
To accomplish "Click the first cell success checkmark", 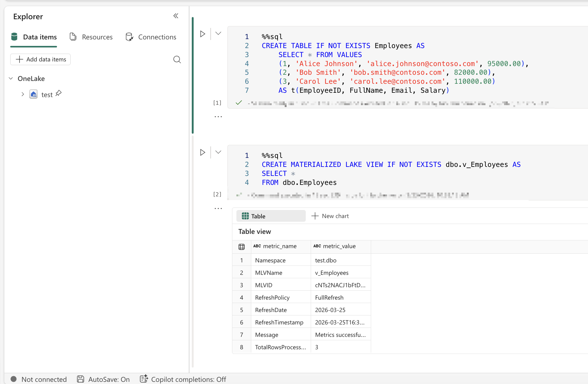I will pyautogui.click(x=239, y=103).
